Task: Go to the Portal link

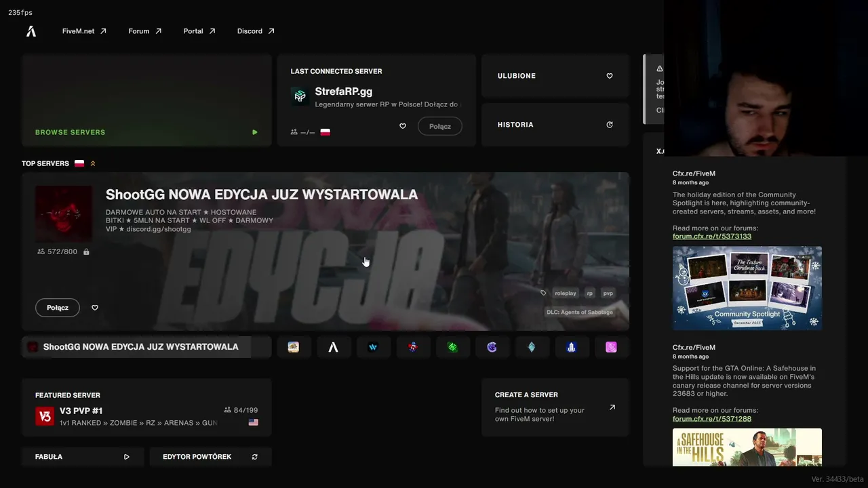Action: (199, 31)
